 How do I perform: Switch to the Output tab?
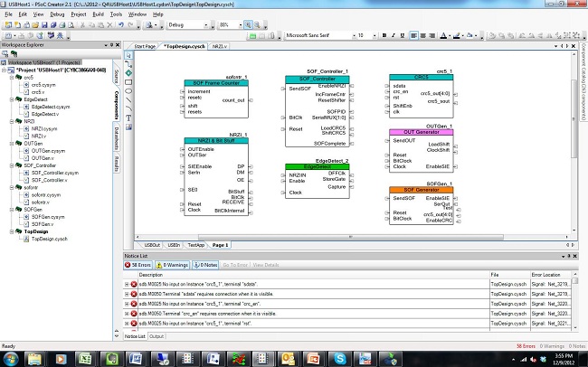pos(156,336)
